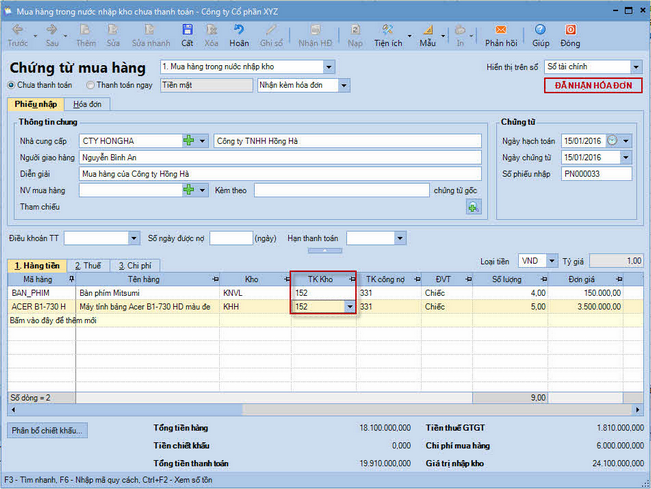Image resolution: width=651 pixels, height=489 pixels.
Task: Click the Sửa nhanh icon
Action: click(151, 35)
